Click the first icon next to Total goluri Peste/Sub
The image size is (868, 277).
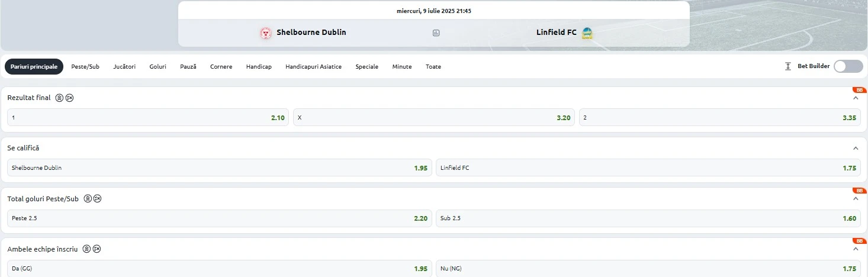[88, 199]
